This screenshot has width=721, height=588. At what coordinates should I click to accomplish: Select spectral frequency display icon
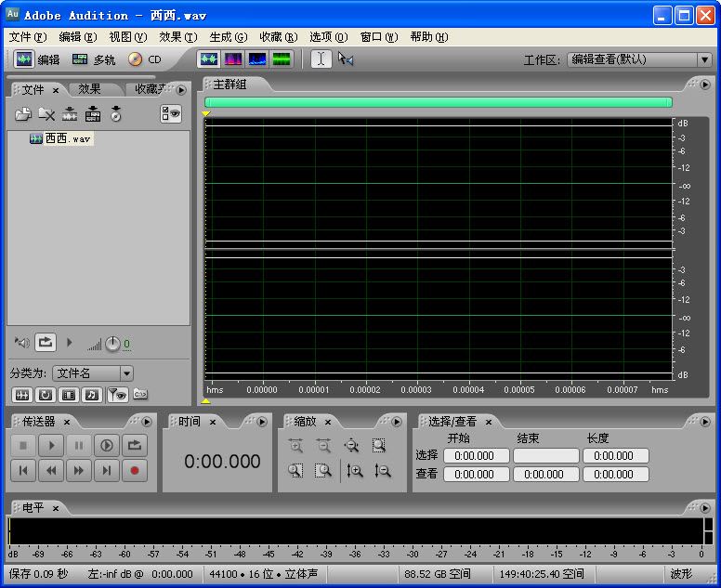click(232, 59)
